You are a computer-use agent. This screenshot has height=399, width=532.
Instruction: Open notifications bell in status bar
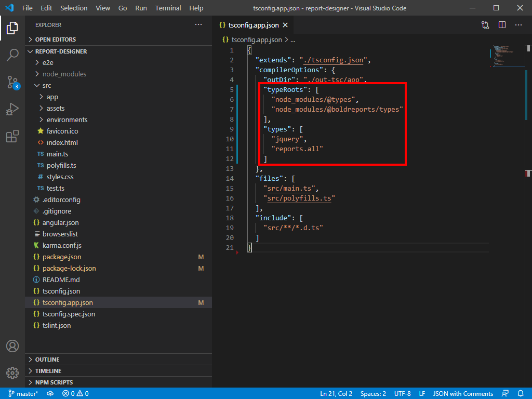coord(521,393)
